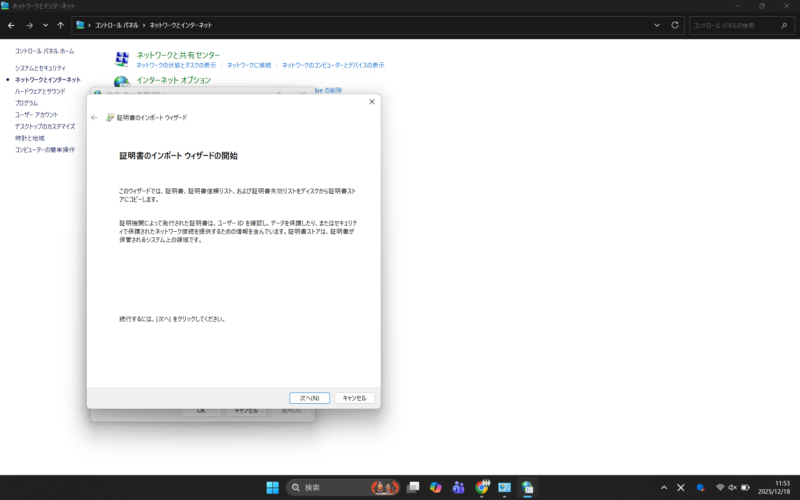Close the certificate import wizard dialog
Screen dimensions: 800x500
pyautogui.click(x=372, y=101)
